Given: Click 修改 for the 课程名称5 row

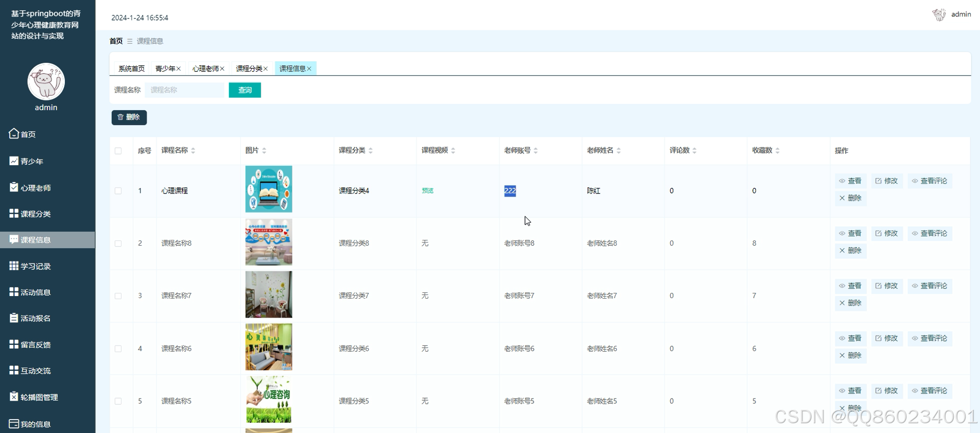Looking at the screenshot, I should (x=887, y=391).
